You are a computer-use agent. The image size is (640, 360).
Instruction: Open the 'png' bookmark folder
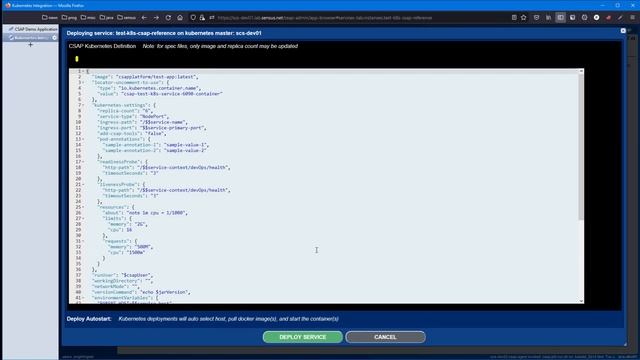coord(69,18)
